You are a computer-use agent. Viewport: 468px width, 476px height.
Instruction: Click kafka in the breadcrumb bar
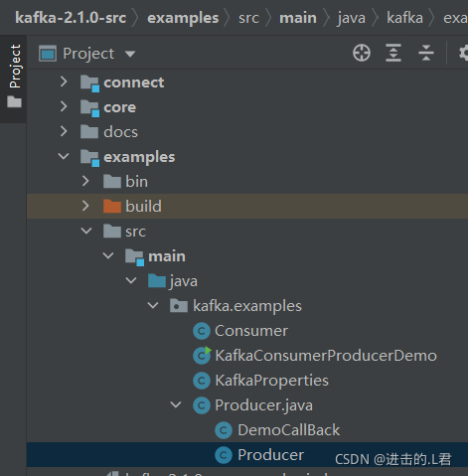404,18
